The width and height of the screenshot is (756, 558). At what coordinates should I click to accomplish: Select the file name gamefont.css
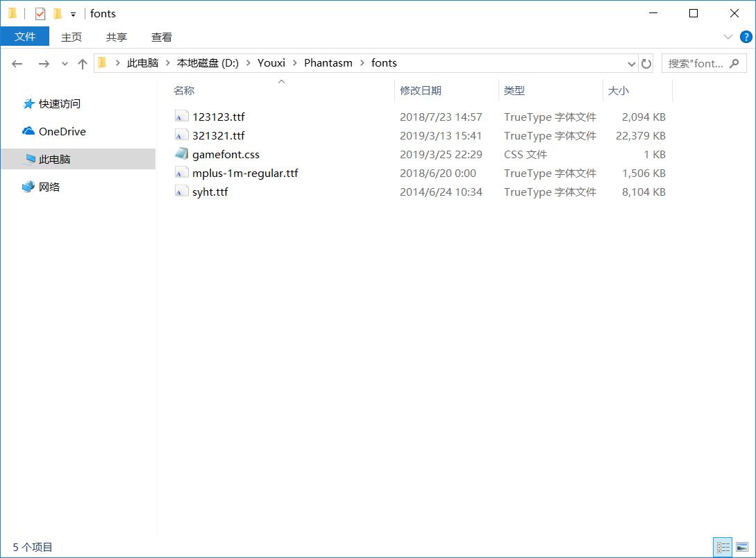pyautogui.click(x=226, y=155)
